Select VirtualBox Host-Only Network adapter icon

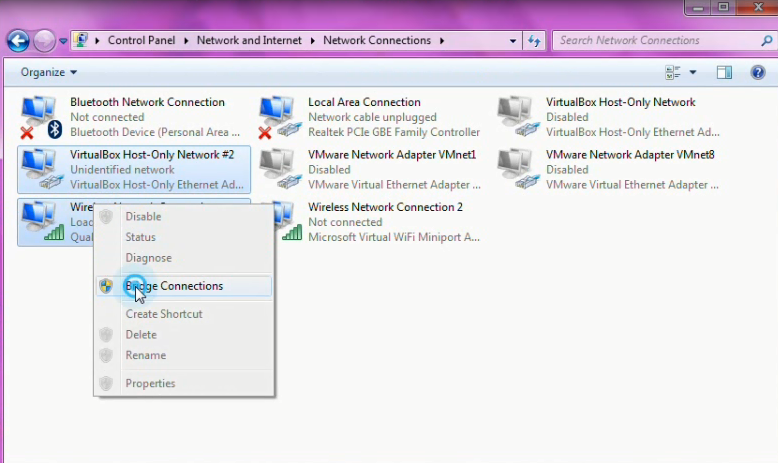click(518, 117)
